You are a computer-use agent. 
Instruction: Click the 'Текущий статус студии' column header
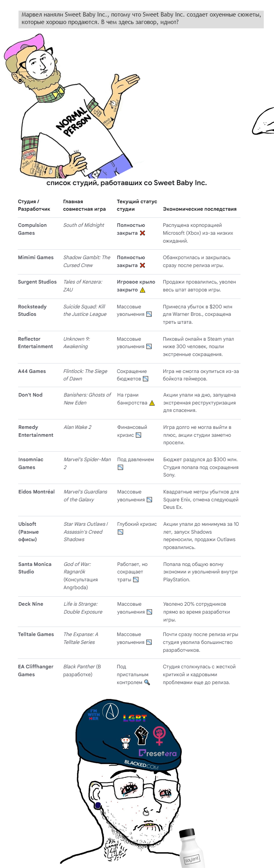(137, 205)
